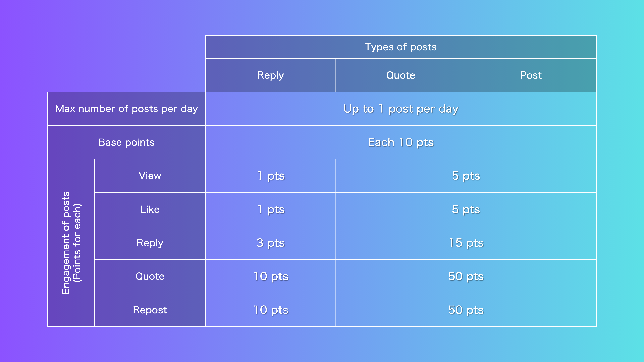
Task: Click the "Up to 1 post per day" cell
Action: click(401, 109)
